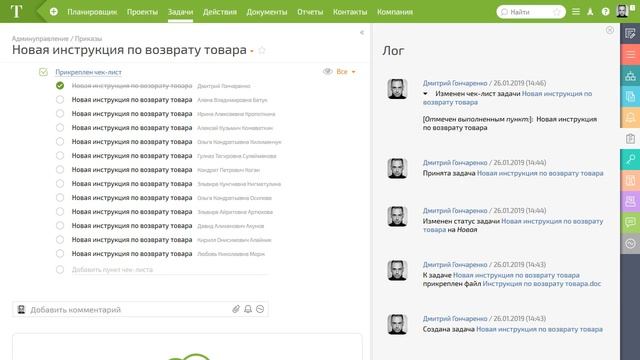Open the Действия menu
This screenshot has height=360, width=640.
[220, 12]
